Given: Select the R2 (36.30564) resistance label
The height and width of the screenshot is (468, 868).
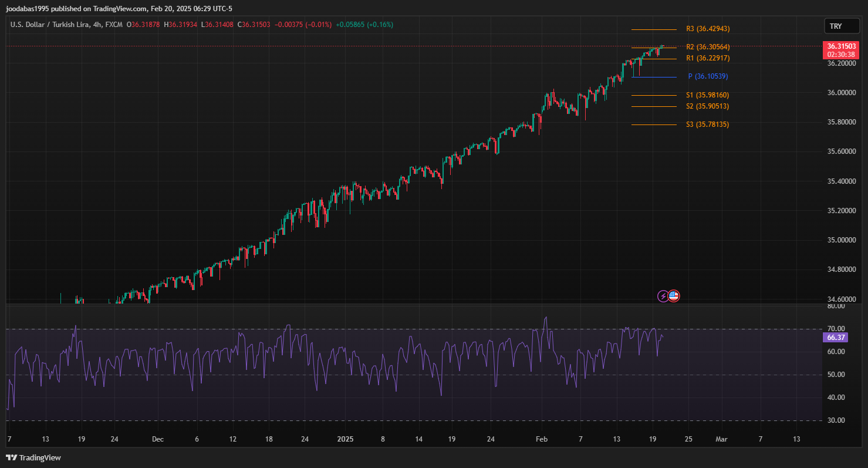Looking at the screenshot, I should (707, 47).
